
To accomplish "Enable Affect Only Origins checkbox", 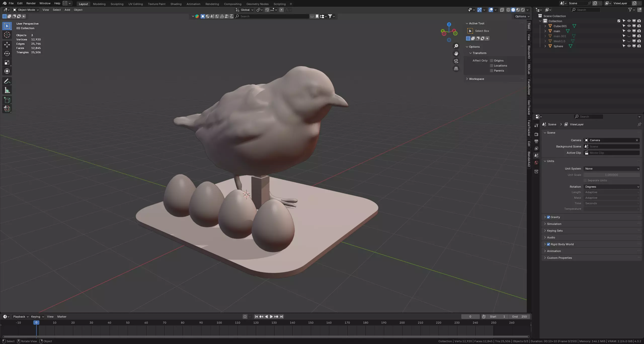I will pos(492,61).
